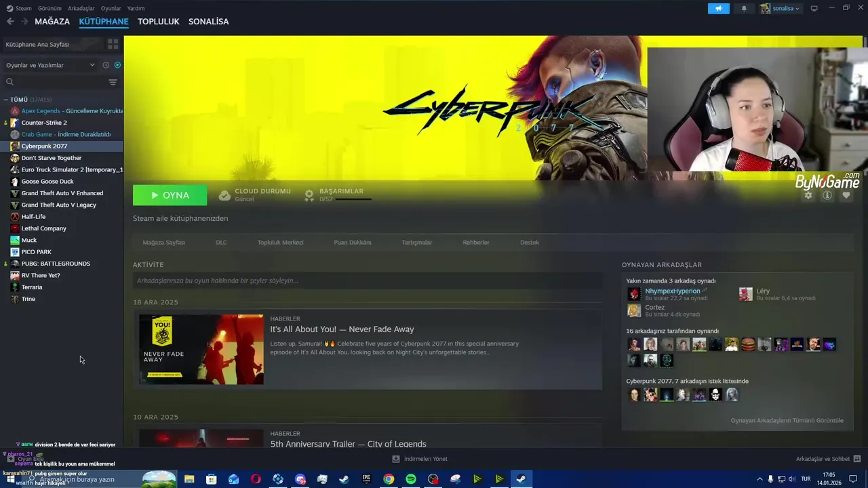Add Cyberpunk 2077 to favorites heart
The height and width of the screenshot is (488, 868).
[x=846, y=195]
